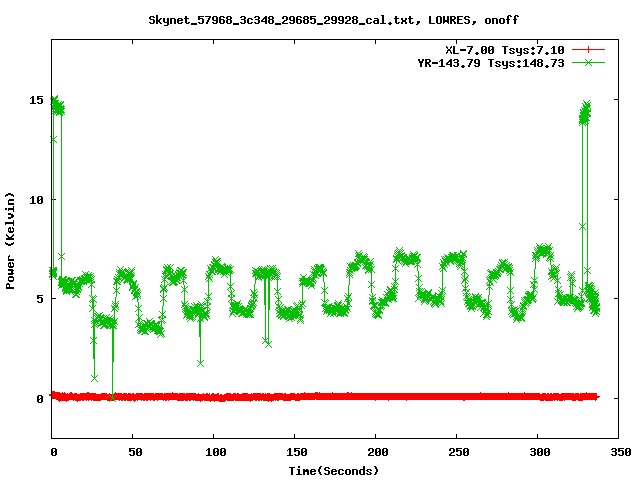The image size is (640, 480).
Task: Click the lowest green data point near zero Kelvin
Action: [x=112, y=397]
